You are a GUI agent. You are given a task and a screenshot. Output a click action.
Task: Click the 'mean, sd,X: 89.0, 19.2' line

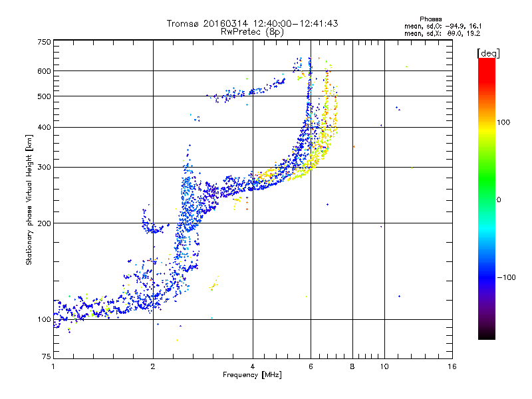[442, 34]
